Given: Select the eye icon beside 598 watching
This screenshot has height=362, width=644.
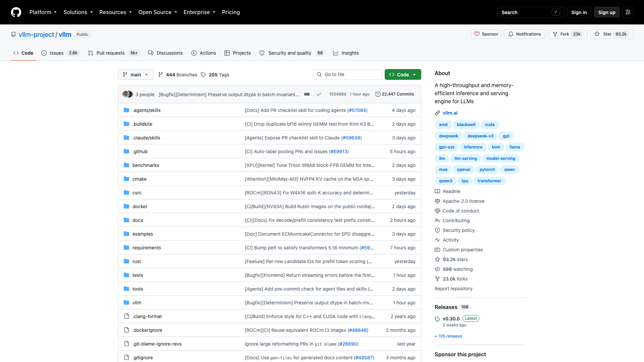Looking at the screenshot, I should (437, 269).
